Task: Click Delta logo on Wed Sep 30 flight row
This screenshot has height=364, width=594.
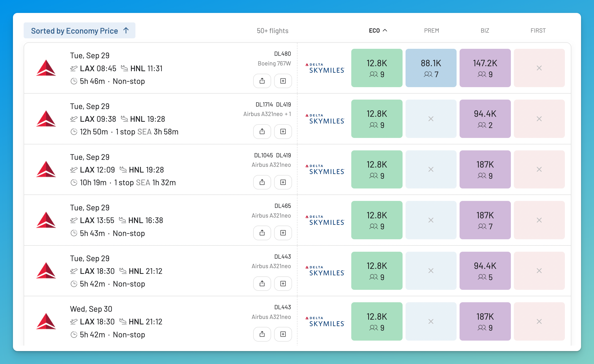Action: pos(46,321)
